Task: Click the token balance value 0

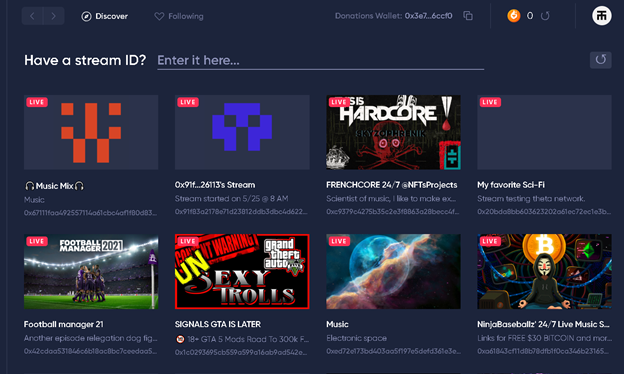Action: tap(530, 16)
